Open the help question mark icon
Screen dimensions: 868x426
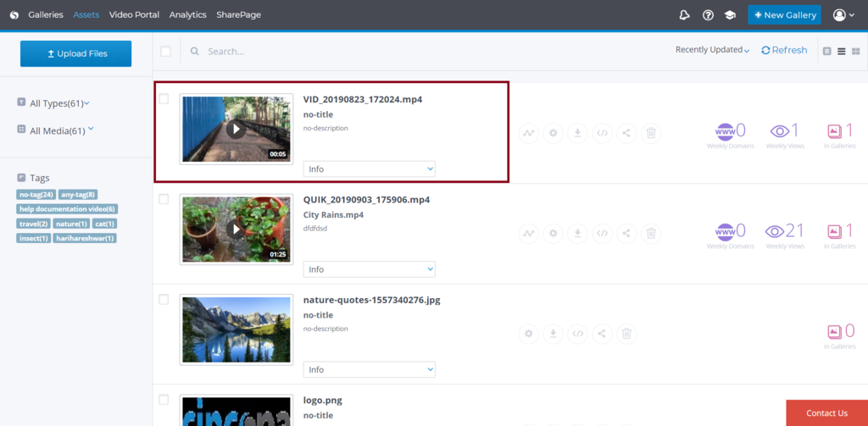[x=708, y=15]
